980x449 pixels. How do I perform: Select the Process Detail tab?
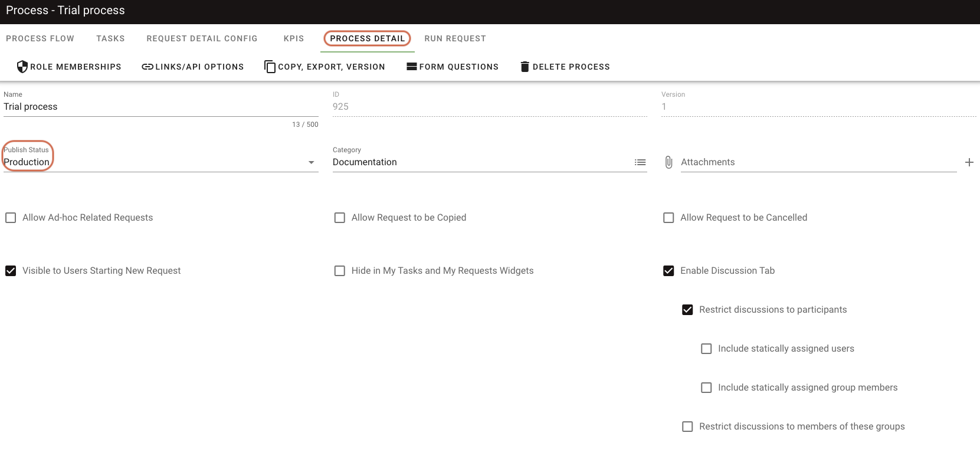[368, 38]
